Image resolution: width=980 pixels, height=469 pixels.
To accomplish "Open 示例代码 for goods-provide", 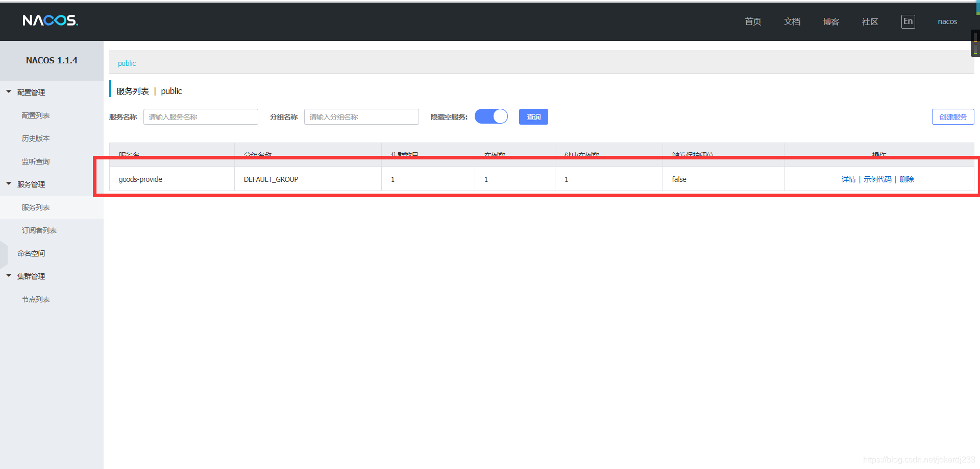I will pos(877,179).
